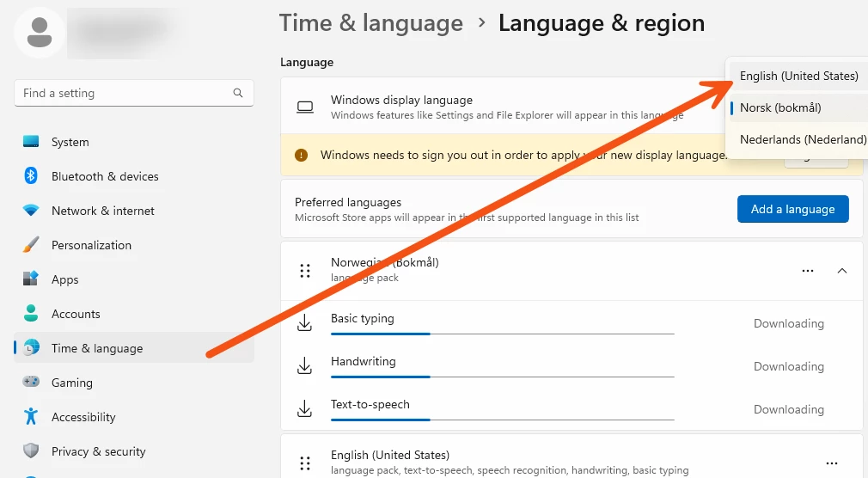Click the Accounts person icon

click(31, 313)
